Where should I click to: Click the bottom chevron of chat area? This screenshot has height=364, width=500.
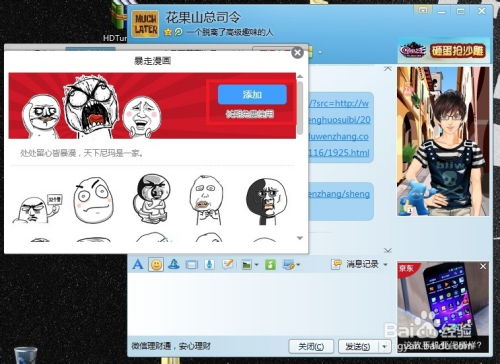[x=388, y=250]
